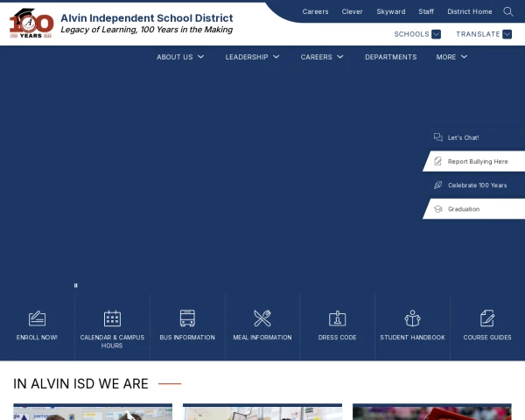This screenshot has height=420, width=525.
Task: Click the Celebrate 100 Years party icon
Action: coord(438,185)
